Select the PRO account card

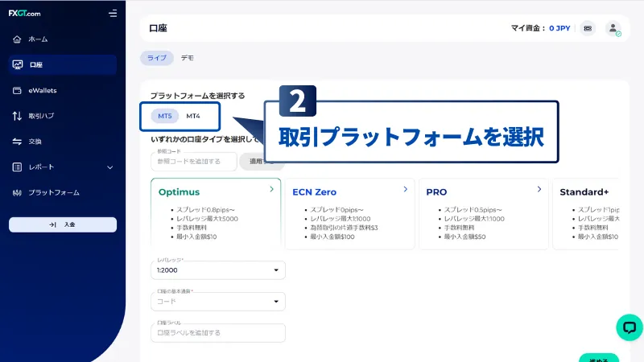(484, 213)
